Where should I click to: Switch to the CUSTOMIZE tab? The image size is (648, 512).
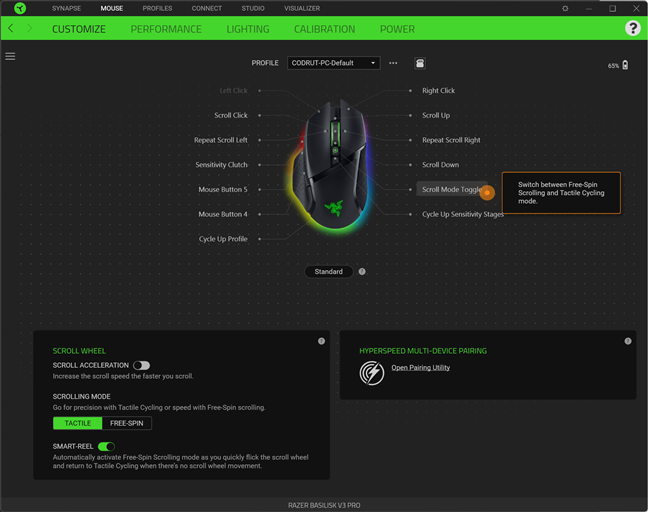79,29
